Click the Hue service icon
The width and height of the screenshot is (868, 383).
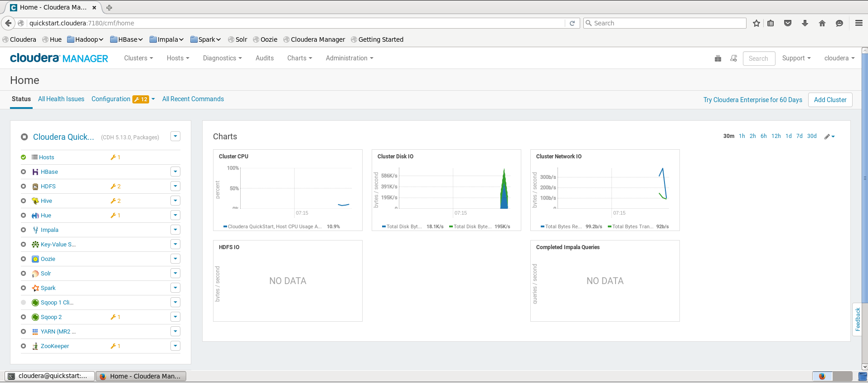35,216
